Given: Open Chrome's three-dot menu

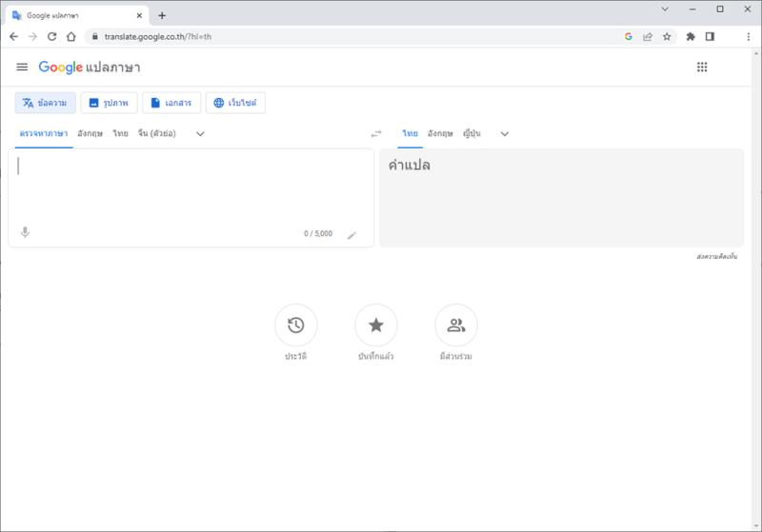Looking at the screenshot, I should point(749,36).
